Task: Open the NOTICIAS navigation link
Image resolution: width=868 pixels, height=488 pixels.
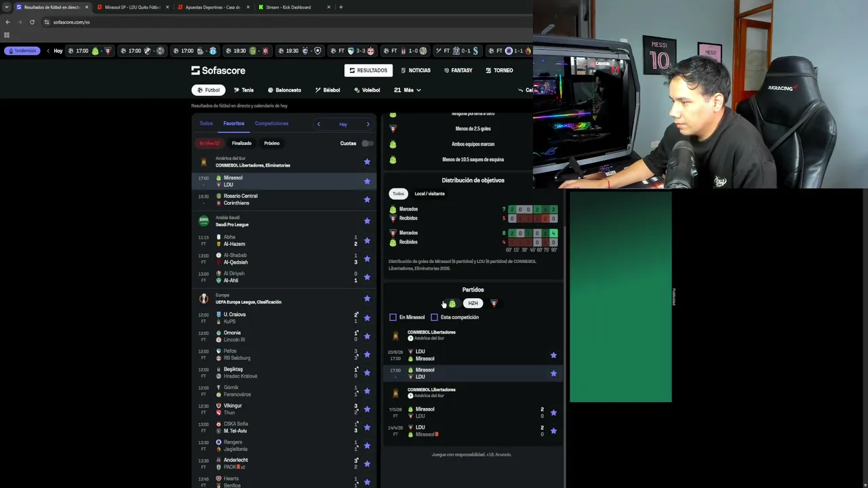Action: pyautogui.click(x=416, y=70)
